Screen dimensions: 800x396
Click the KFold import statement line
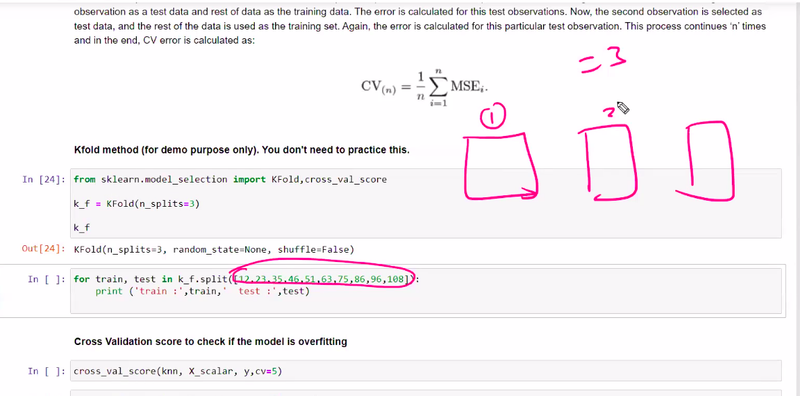click(230, 180)
